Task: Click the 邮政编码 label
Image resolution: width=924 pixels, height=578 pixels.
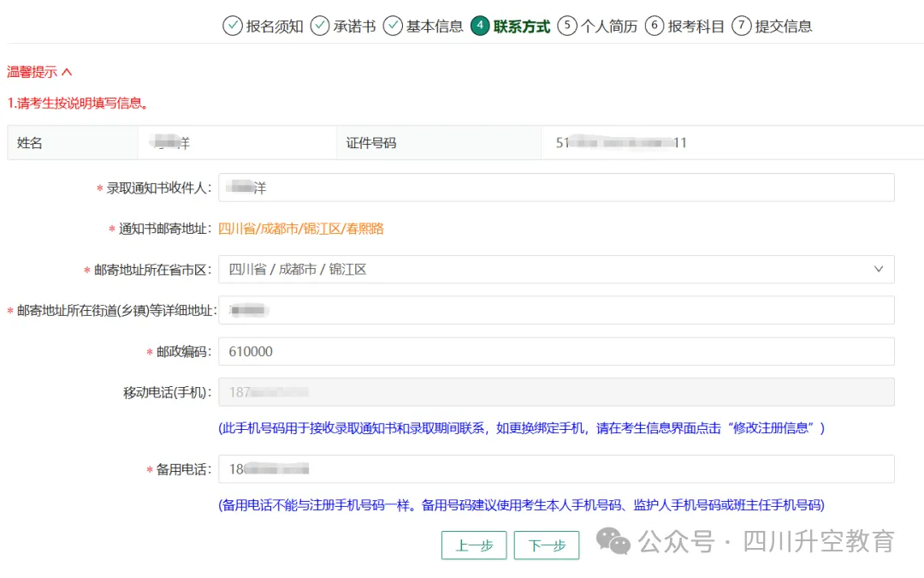Action: [x=184, y=352]
